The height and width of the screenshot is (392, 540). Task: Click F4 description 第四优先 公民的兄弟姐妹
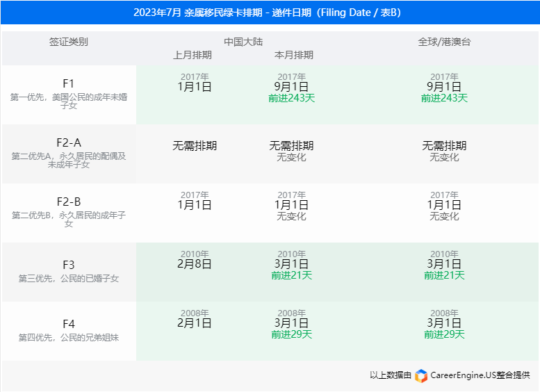(x=69, y=338)
